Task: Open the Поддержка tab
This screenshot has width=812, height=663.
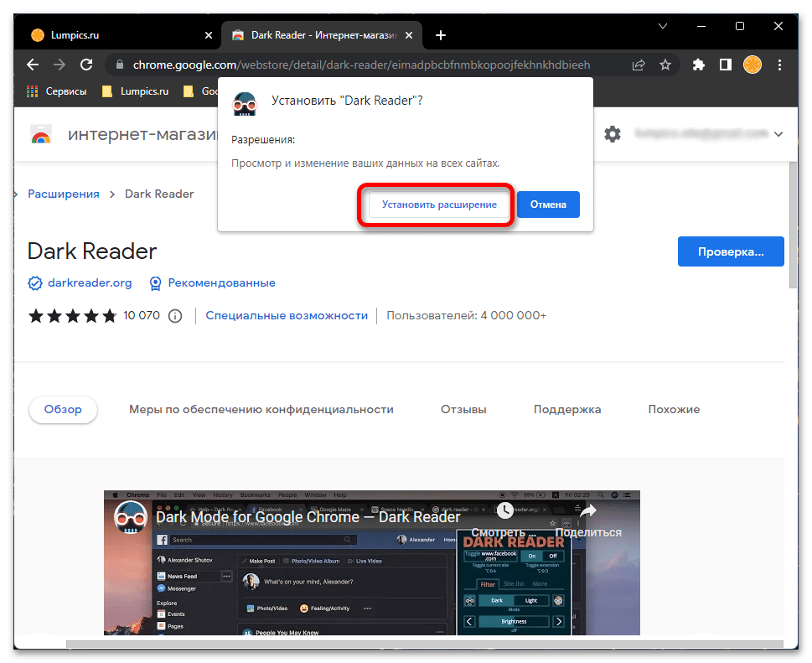Action: tap(567, 410)
